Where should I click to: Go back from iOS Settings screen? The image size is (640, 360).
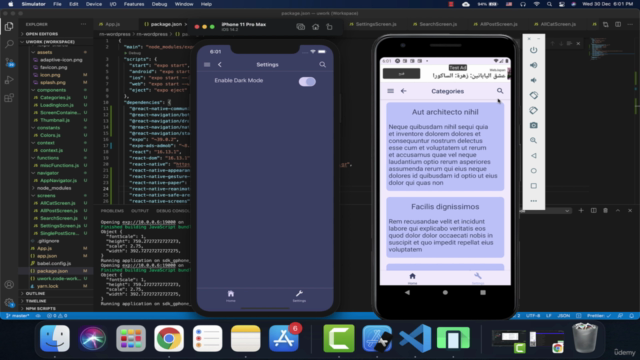pyautogui.click(x=220, y=64)
